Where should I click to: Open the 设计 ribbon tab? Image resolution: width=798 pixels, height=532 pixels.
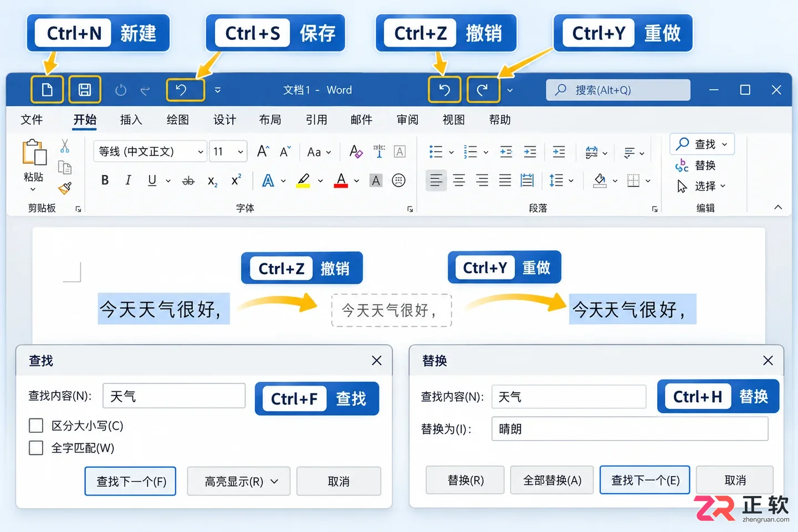225,120
